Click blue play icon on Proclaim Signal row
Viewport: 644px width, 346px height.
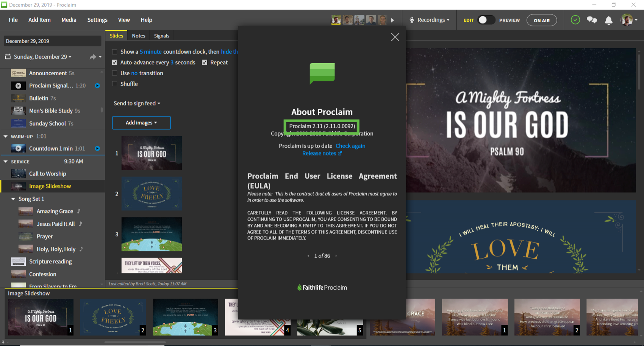coord(97,86)
